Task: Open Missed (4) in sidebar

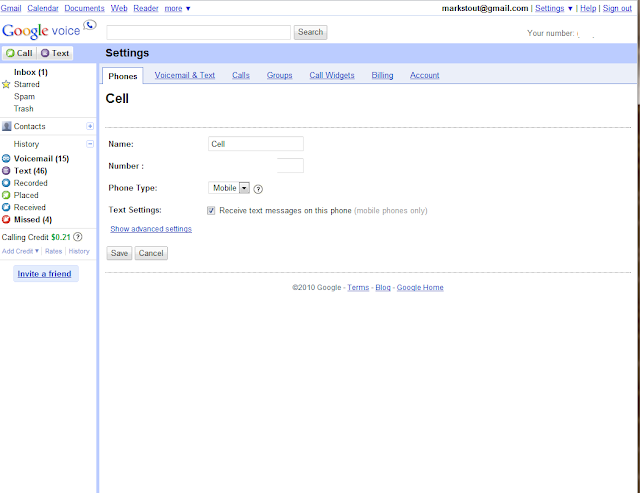Action: (x=33, y=220)
